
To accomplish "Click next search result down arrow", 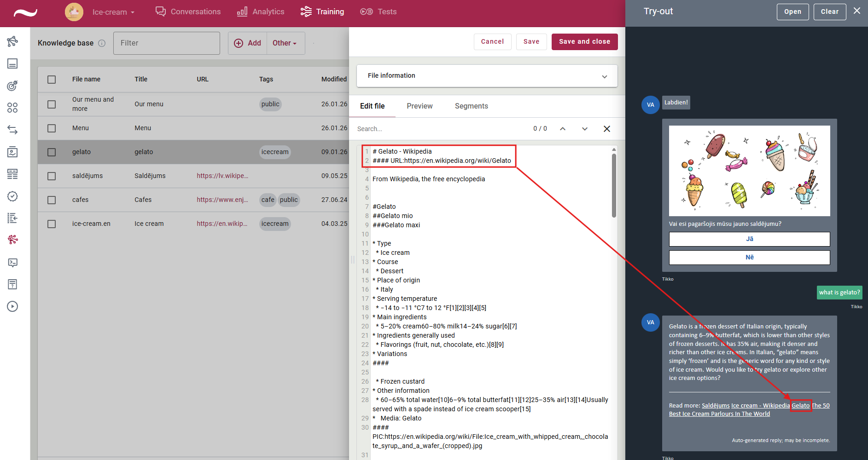I will coord(585,129).
